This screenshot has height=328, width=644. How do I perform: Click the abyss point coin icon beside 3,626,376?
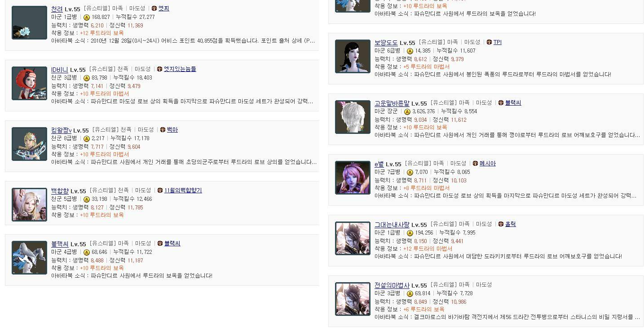(407, 111)
